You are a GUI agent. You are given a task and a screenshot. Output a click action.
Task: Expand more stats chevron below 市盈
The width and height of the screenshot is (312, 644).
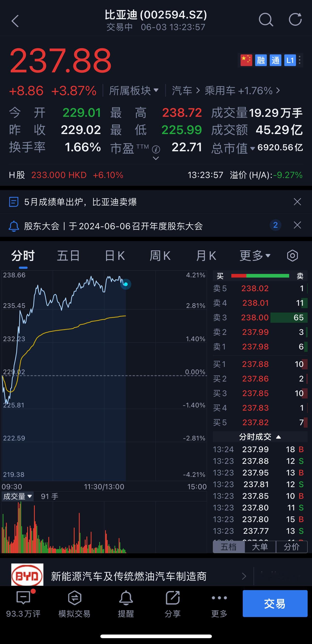[156, 158]
